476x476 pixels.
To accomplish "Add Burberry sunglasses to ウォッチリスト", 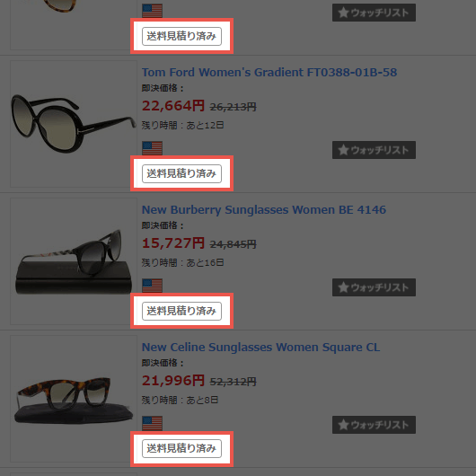I will click(x=374, y=287).
